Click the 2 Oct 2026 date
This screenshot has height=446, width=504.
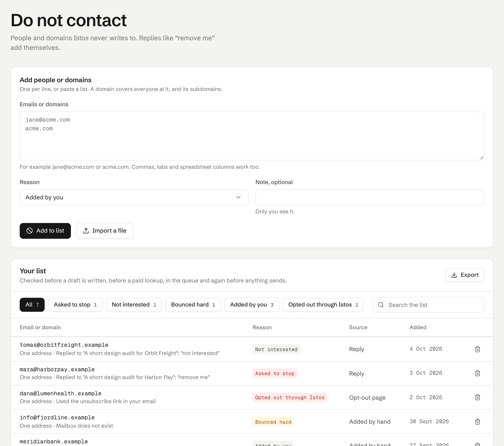(426, 397)
